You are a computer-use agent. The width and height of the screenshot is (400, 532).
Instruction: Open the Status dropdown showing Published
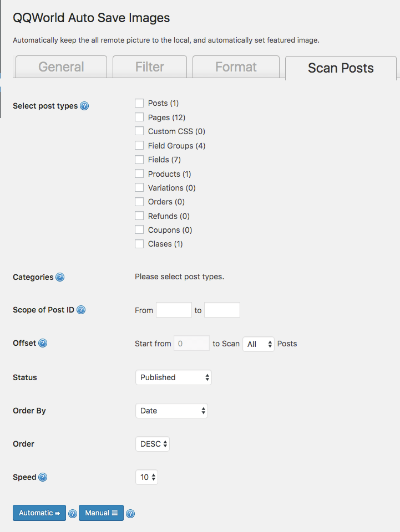pyautogui.click(x=173, y=377)
